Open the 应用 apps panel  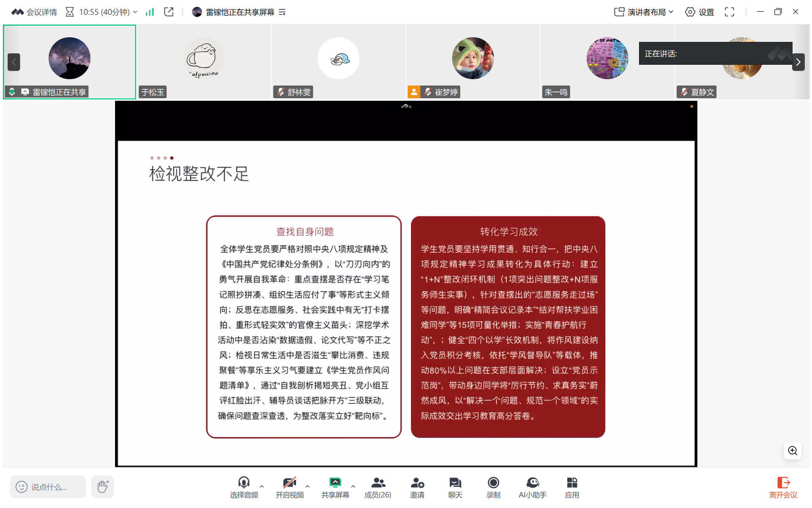[572, 487]
